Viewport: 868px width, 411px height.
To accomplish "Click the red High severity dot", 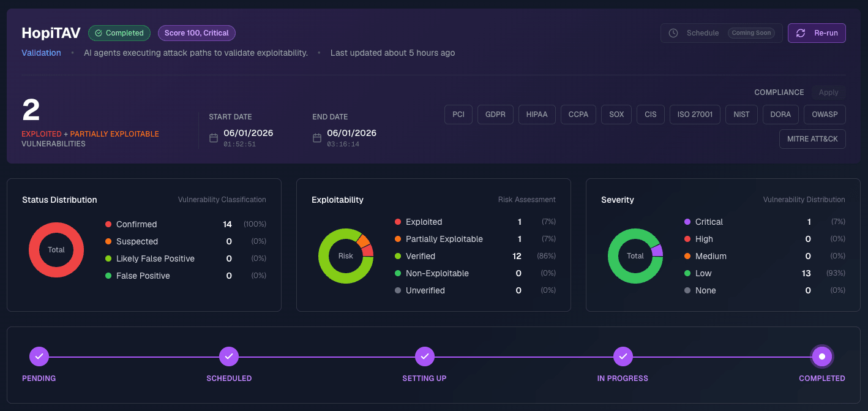I will pyautogui.click(x=687, y=239).
